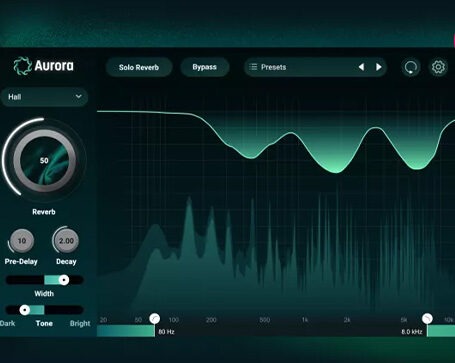This screenshot has width=455, height=363.
Task: Open the Hall reverb type dropdown
Action: (44, 97)
